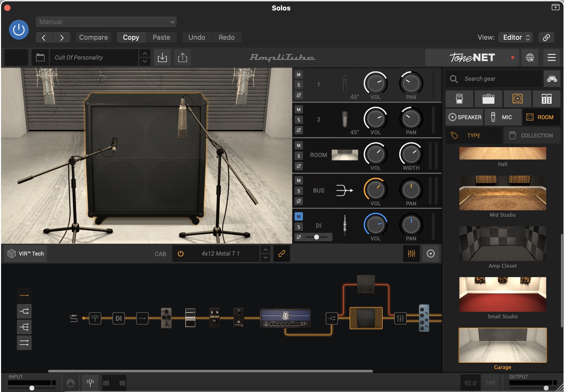Click the Compare button

[93, 37]
